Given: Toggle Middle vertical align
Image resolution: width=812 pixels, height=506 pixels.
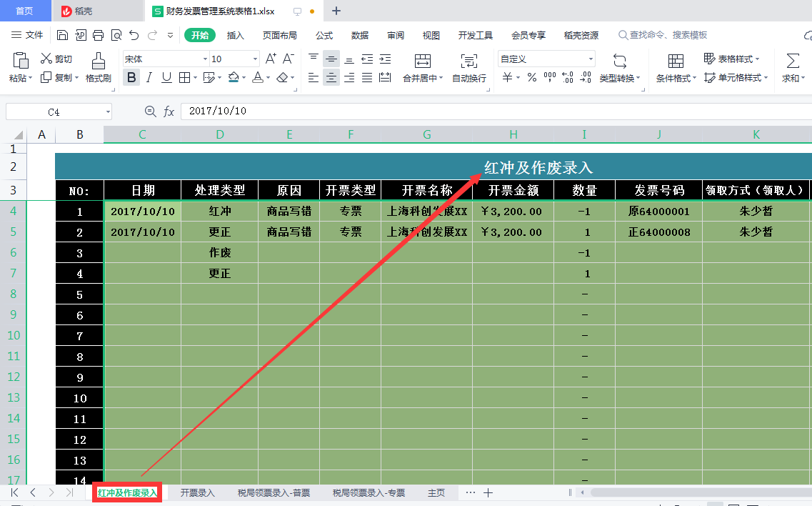Looking at the screenshot, I should 331,59.
